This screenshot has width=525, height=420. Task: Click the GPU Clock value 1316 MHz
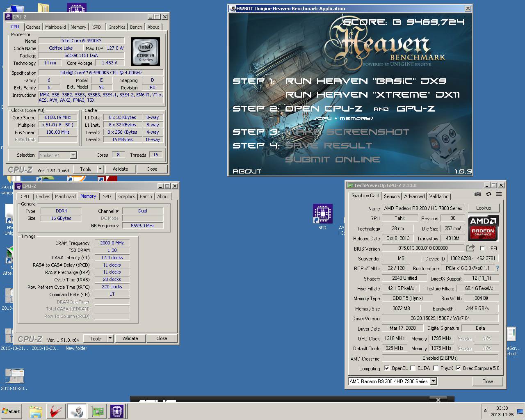click(395, 338)
